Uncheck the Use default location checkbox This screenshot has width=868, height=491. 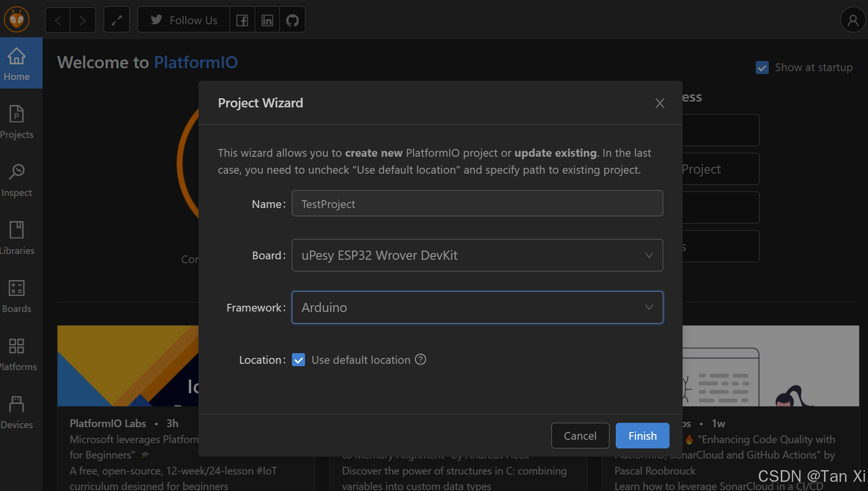tap(299, 360)
